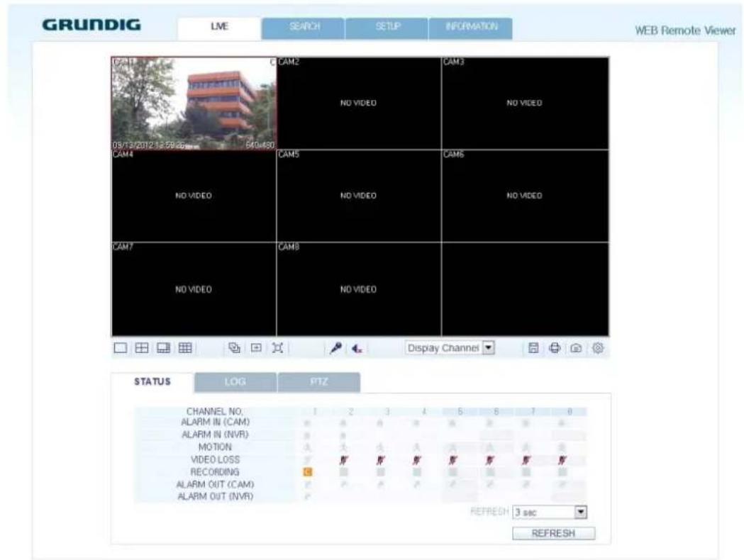Viewport: 744px width, 560px height.
Task: Switch to the SEARCH tab
Action: point(303,28)
